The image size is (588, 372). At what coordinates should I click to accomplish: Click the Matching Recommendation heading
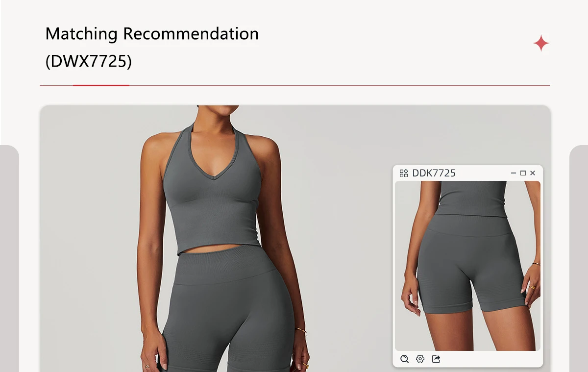pyautogui.click(x=152, y=34)
